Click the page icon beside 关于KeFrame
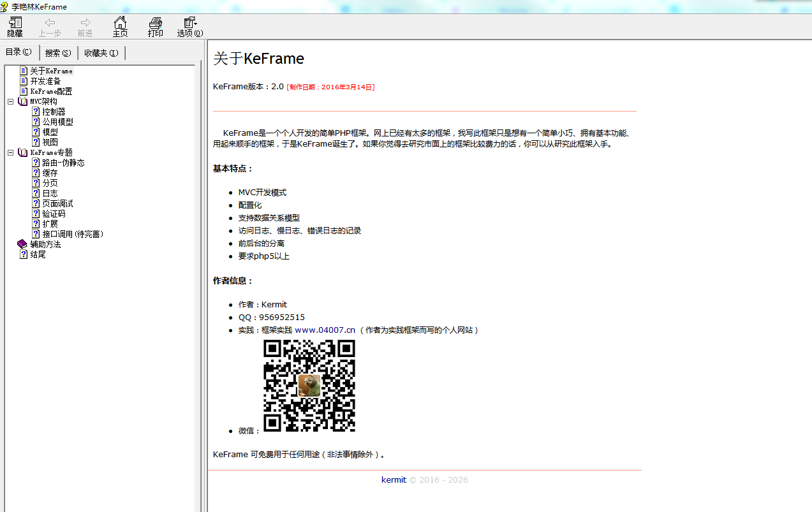Image resolution: width=812 pixels, height=512 pixels. click(x=24, y=71)
